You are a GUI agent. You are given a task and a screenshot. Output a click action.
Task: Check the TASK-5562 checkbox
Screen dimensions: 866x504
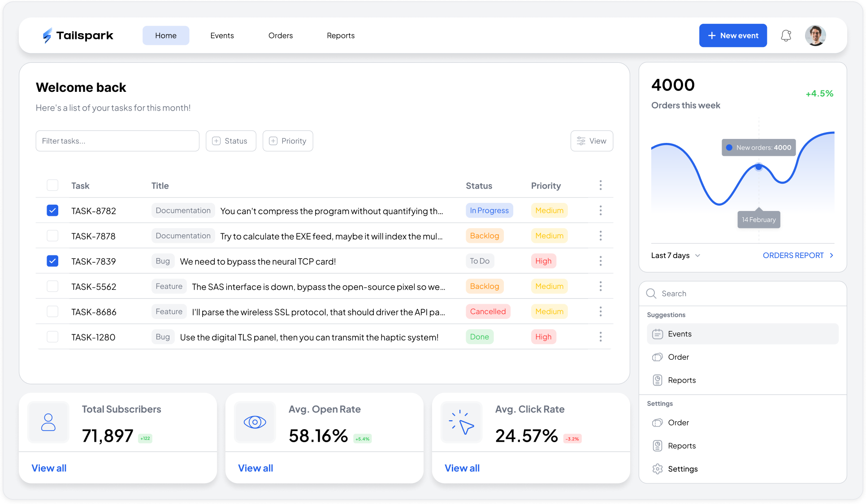52,286
